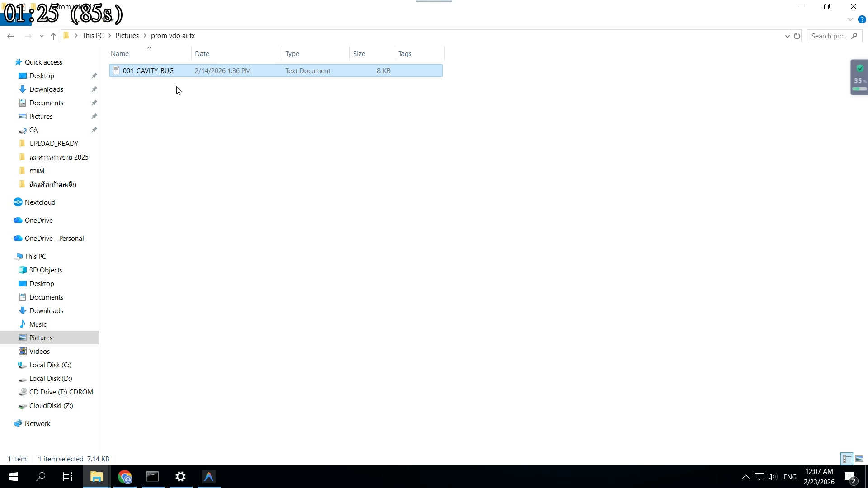This screenshot has height=488, width=868.
Task: Sort files by Date column header
Action: [202, 53]
